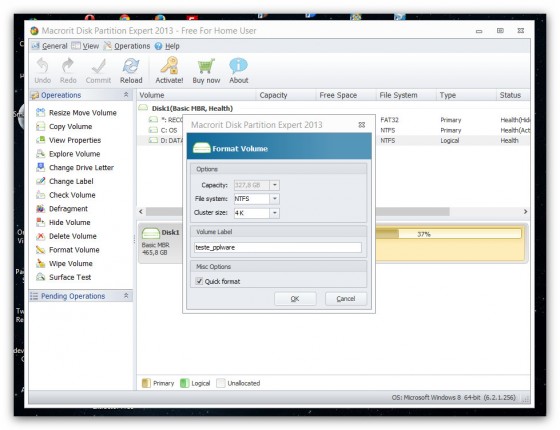Click the Buy now shopping cart
Screen dimensions: 560x430
206,71
